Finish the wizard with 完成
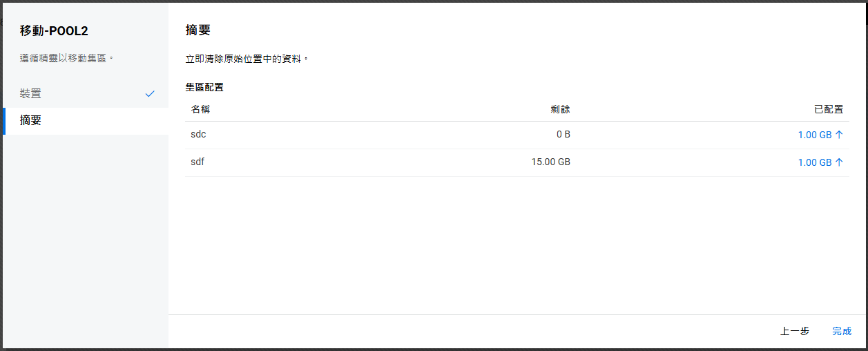This screenshot has height=351, width=868. 842,332
